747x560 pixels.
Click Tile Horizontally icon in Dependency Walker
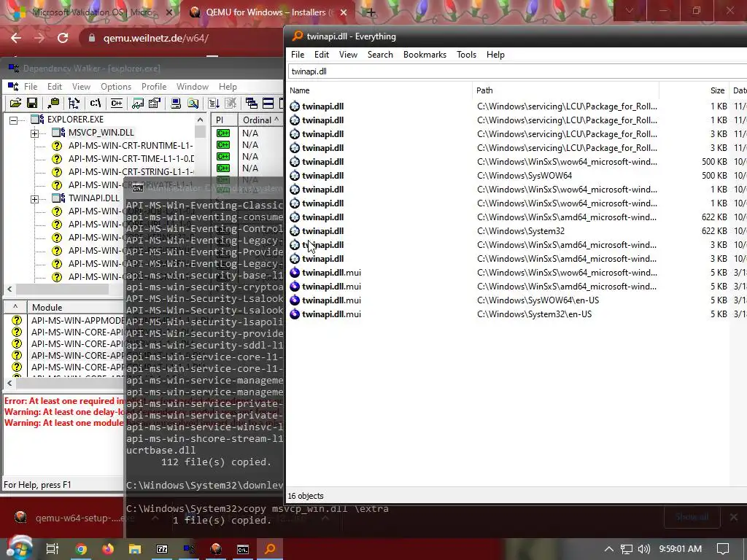pos(268,103)
